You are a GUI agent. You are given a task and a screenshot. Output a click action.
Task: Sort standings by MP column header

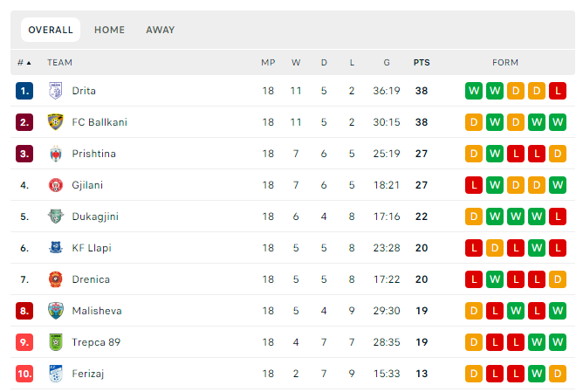(x=268, y=63)
